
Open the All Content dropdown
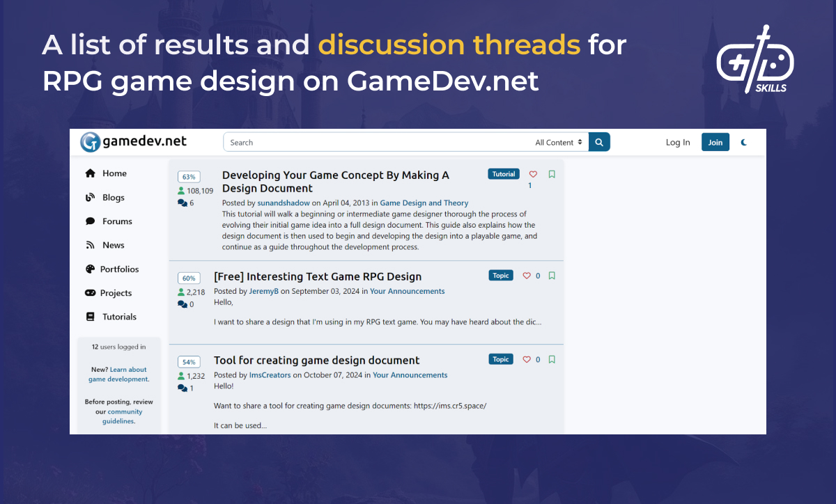(x=559, y=143)
